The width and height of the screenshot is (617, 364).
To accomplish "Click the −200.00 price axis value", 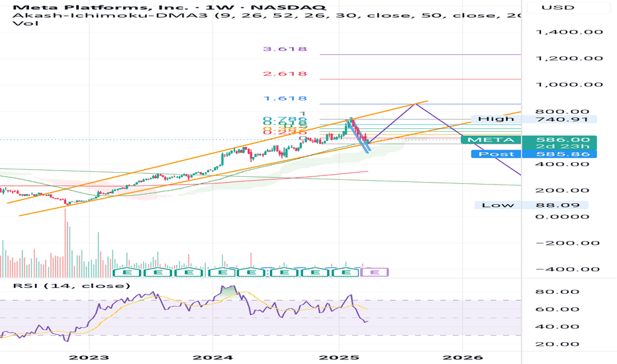I will coord(567,243).
